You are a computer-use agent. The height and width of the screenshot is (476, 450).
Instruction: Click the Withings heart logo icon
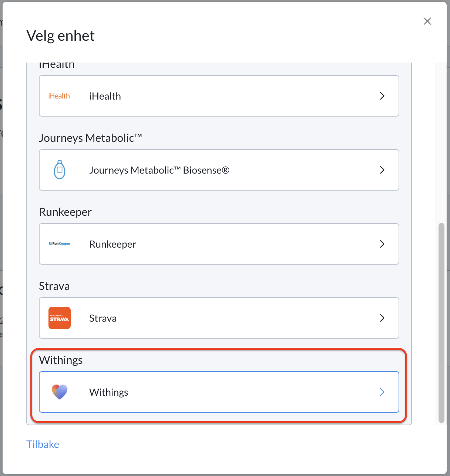[60, 392]
